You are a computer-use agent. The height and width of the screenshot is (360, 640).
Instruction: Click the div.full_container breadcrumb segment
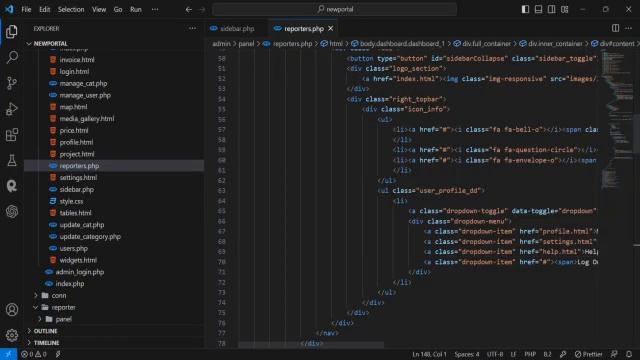click(482, 44)
